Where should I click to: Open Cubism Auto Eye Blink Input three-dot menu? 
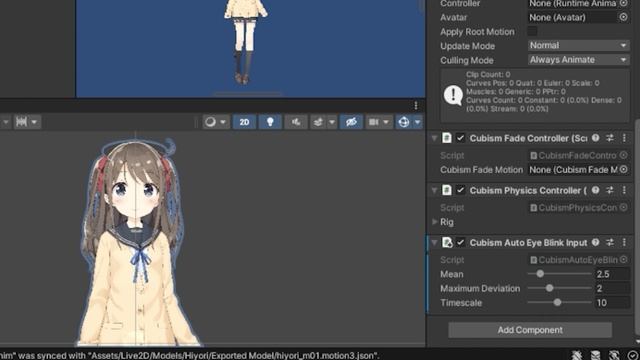click(624, 242)
